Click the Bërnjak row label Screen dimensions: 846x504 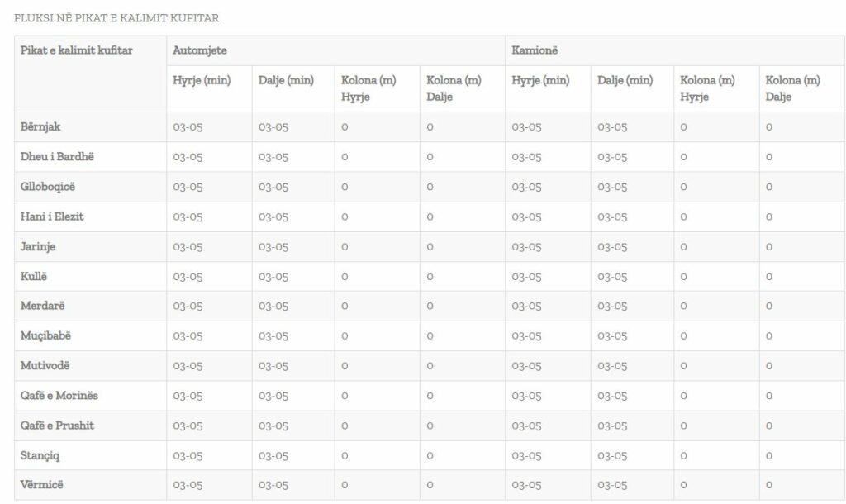coord(40,126)
